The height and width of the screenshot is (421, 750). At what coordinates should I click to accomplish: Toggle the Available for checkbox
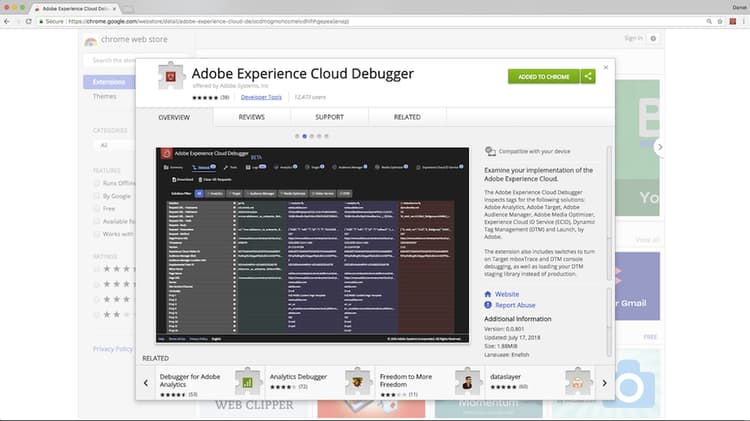pos(97,221)
